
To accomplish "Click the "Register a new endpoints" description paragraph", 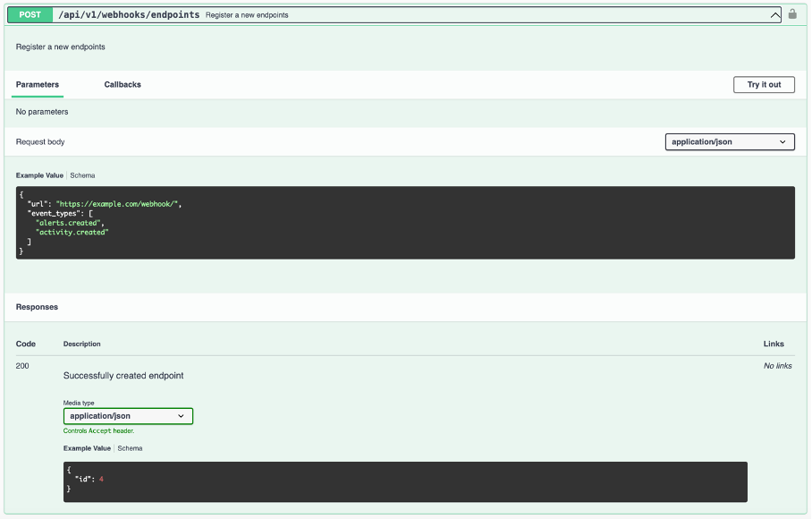I will click(x=60, y=47).
